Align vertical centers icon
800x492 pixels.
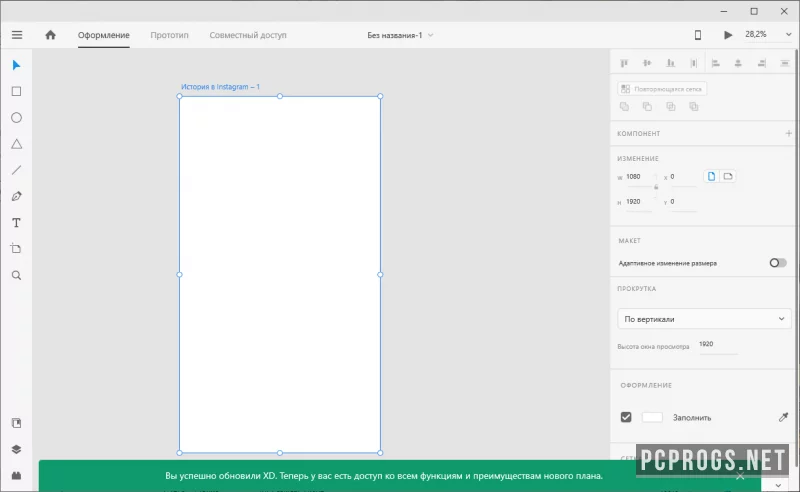pyautogui.click(x=647, y=63)
